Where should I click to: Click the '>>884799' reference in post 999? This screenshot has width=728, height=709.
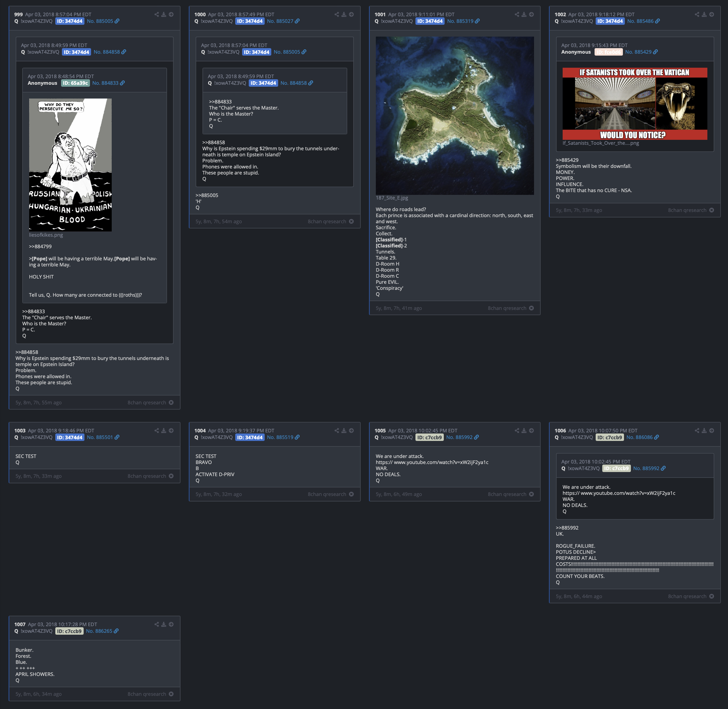pyautogui.click(x=40, y=247)
